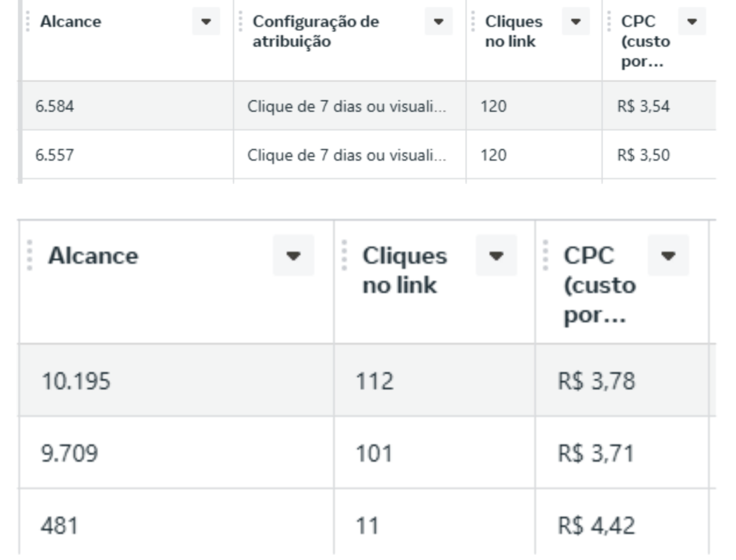Open the lower Cliques no link dropdown
This screenshot has width=736, height=560.
point(496,255)
